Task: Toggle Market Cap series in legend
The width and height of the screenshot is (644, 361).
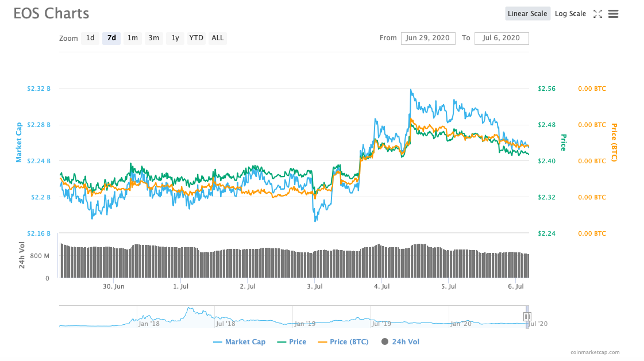Action: (239, 342)
